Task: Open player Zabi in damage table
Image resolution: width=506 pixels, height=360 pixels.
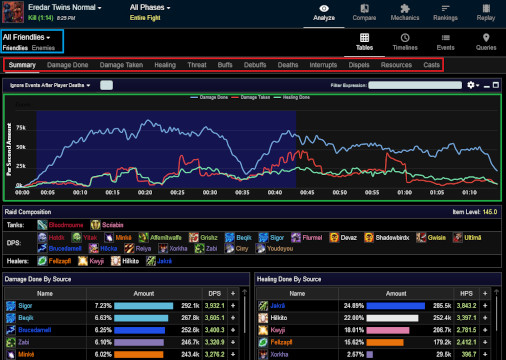Action: pyautogui.click(x=24, y=342)
